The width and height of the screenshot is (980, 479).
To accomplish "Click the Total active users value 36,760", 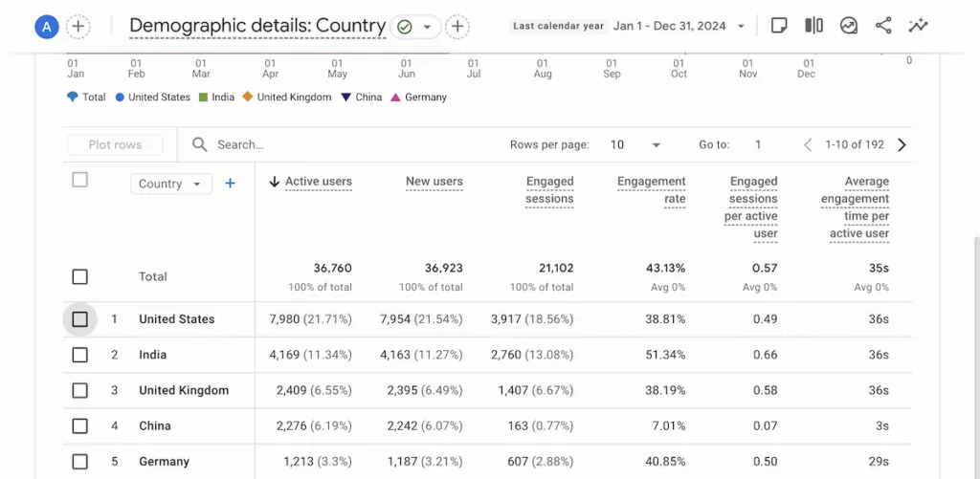I will 332,269.
